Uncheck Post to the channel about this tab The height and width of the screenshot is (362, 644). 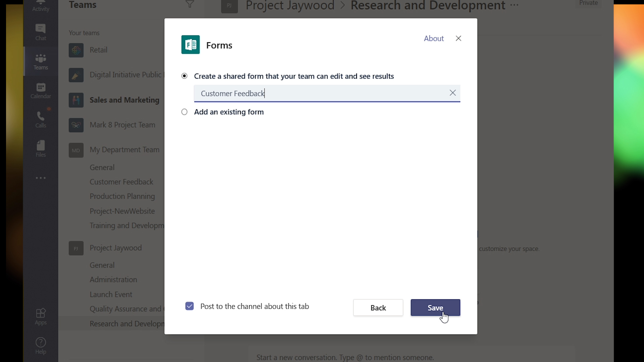(190, 306)
